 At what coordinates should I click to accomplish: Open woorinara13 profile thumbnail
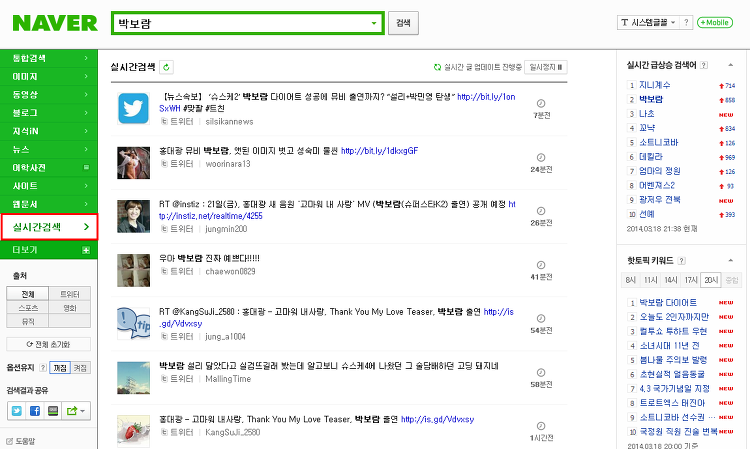(133, 163)
